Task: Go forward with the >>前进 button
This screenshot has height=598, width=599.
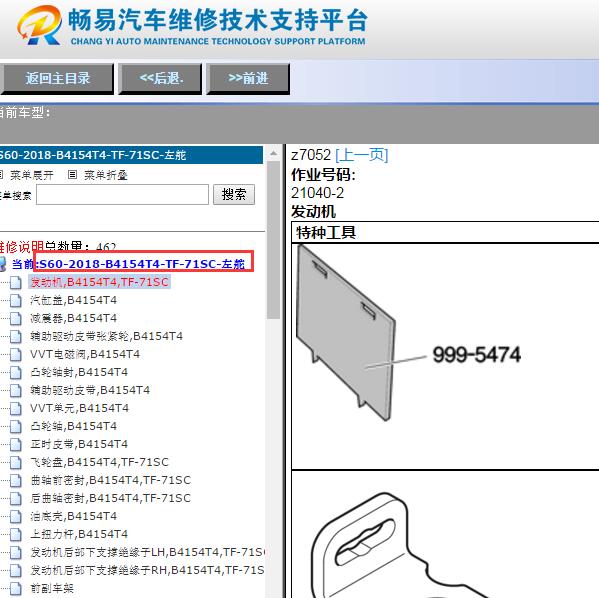Action: [x=248, y=78]
